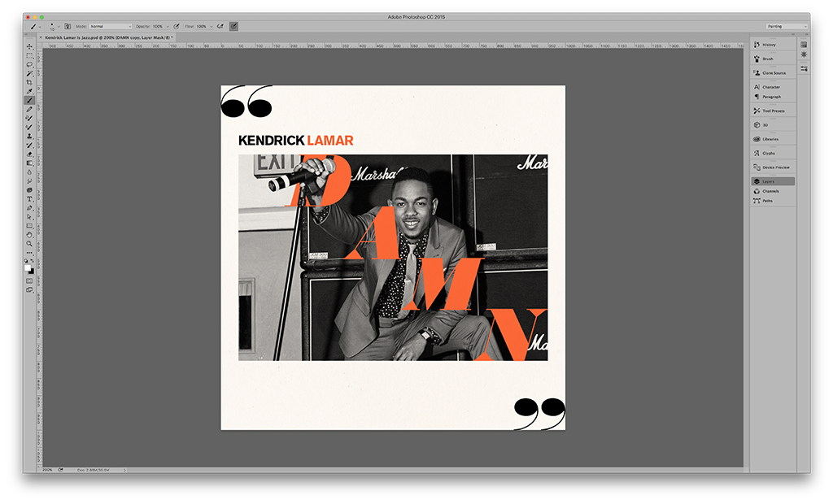Viewport: 833px width, 504px height.
Task: Open the Adjustments panel icon
Action: pos(804,54)
